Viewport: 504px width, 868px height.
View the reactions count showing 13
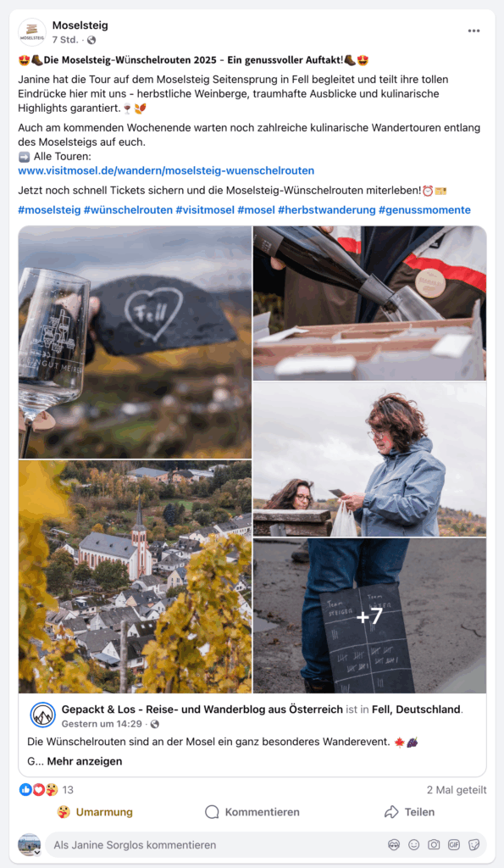68,790
